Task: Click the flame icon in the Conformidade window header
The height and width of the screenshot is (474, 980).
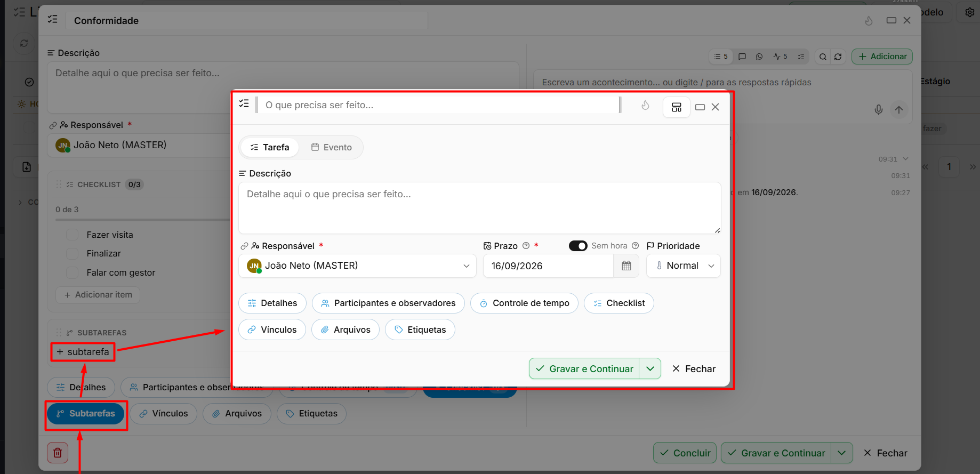Action: 869,21
